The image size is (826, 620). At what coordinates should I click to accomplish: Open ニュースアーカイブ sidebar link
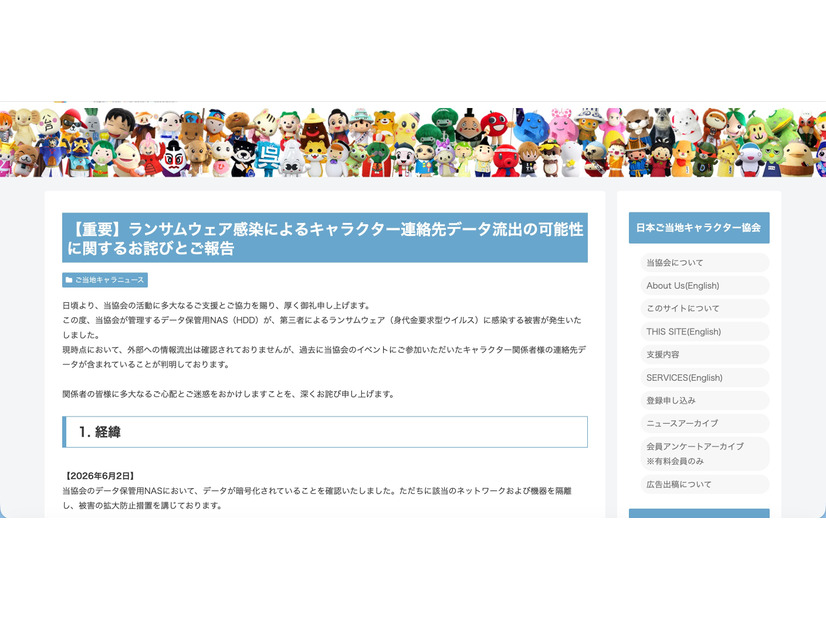coord(704,423)
